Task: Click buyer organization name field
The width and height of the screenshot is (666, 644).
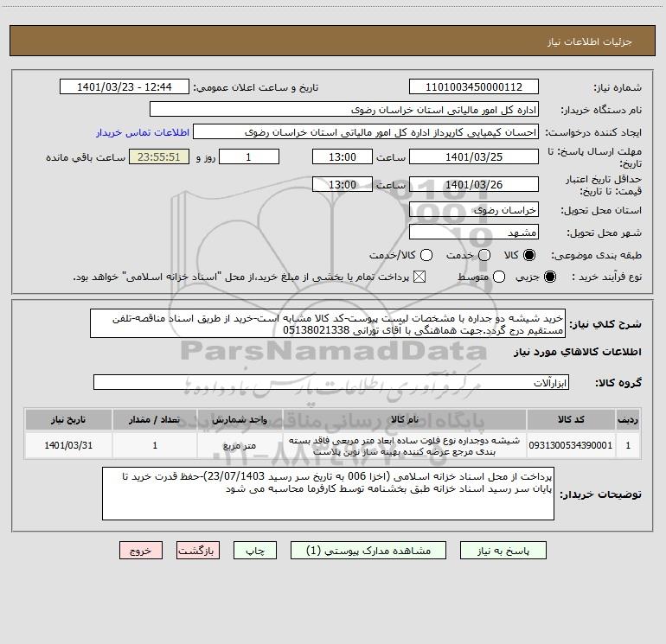Action: coord(344,110)
